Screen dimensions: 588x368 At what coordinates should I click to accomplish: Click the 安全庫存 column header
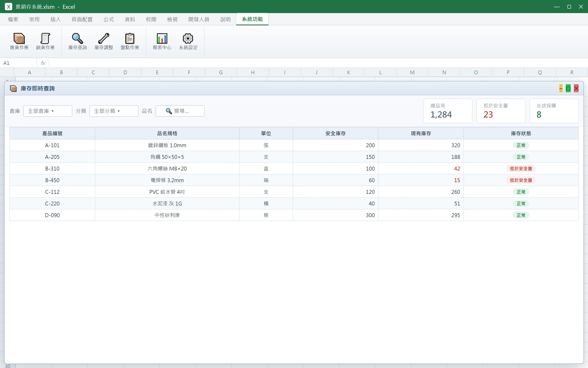coord(336,133)
